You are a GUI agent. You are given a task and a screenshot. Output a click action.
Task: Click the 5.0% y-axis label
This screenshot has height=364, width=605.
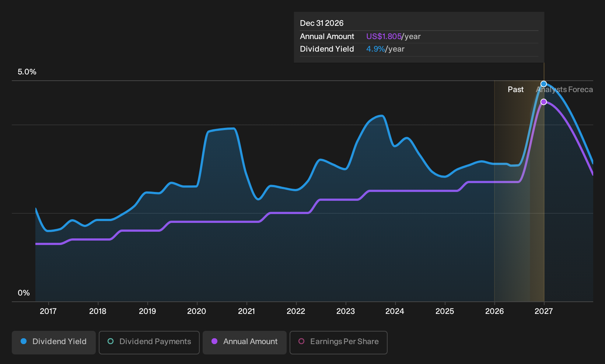tap(27, 72)
